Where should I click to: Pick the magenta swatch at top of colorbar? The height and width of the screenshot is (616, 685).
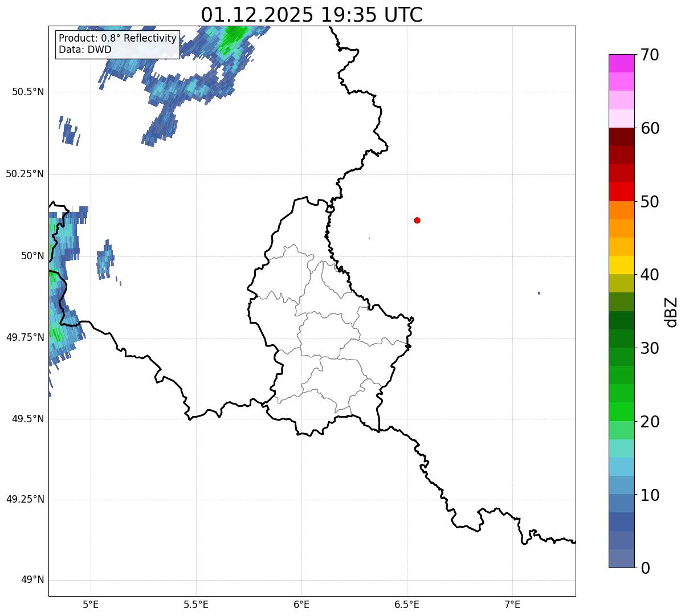621,63
